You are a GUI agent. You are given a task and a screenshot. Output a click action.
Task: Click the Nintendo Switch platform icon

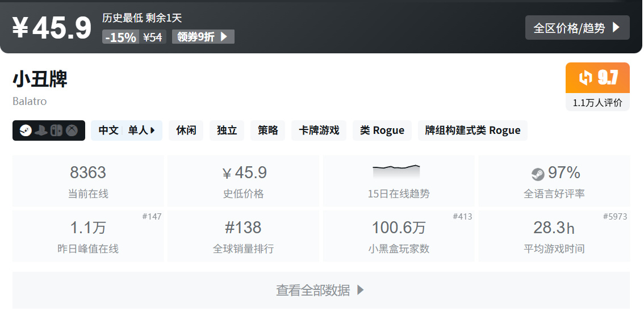tap(56, 130)
